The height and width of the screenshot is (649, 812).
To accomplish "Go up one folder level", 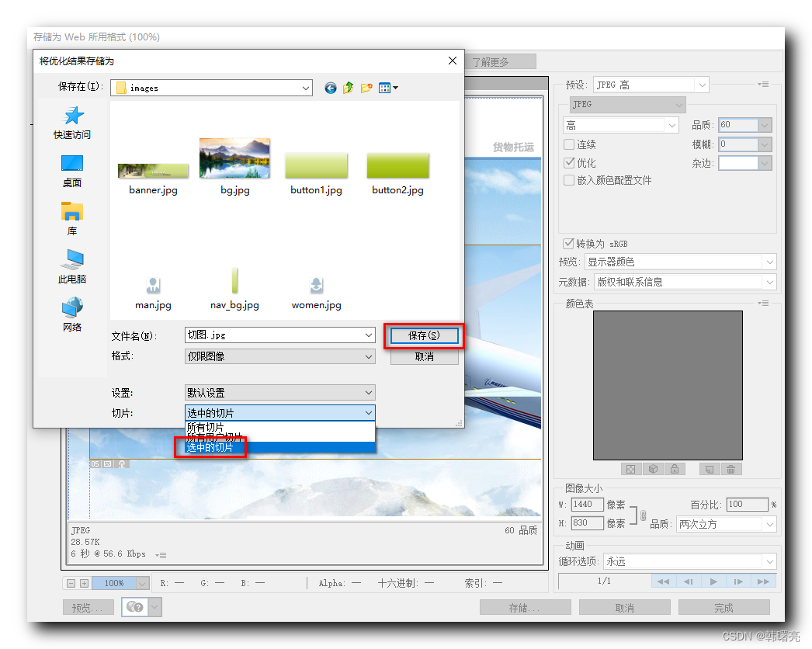I will (349, 88).
